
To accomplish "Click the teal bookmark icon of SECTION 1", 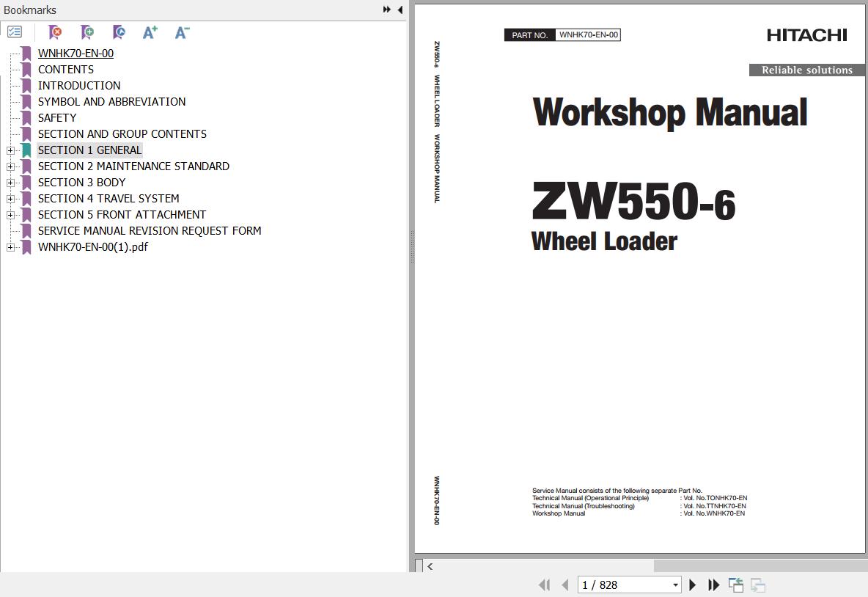I will pyautogui.click(x=26, y=150).
